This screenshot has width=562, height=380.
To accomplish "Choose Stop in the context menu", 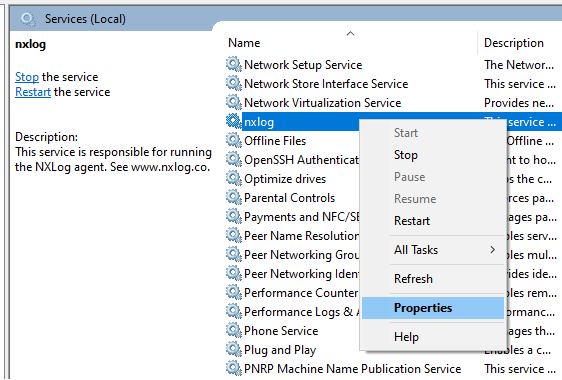I will (x=433, y=155).
